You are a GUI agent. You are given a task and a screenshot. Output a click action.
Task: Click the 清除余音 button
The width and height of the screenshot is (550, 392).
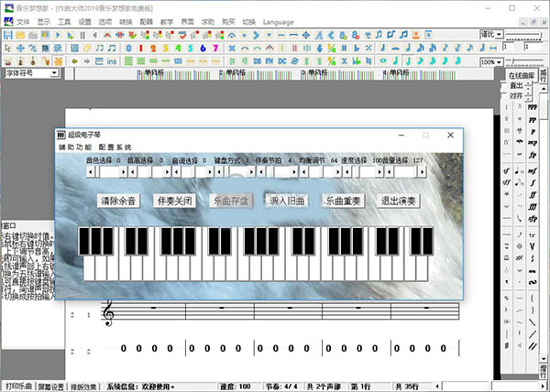point(120,200)
